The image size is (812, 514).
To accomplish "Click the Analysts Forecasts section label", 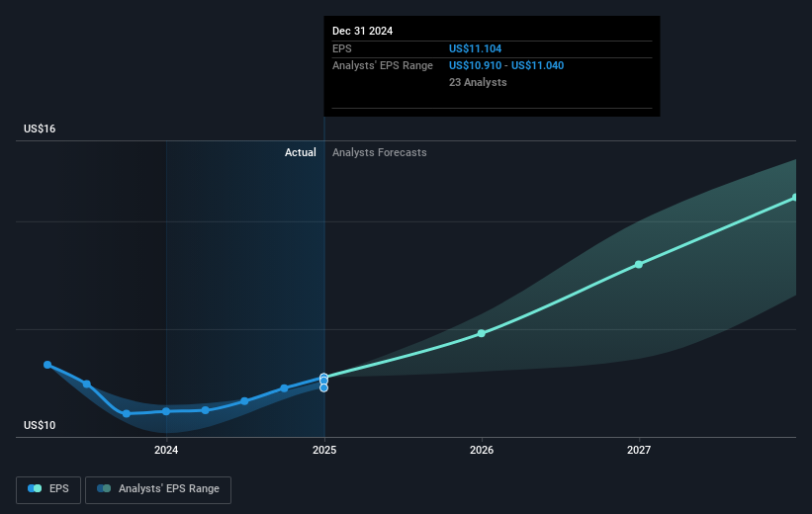I will tap(380, 152).
